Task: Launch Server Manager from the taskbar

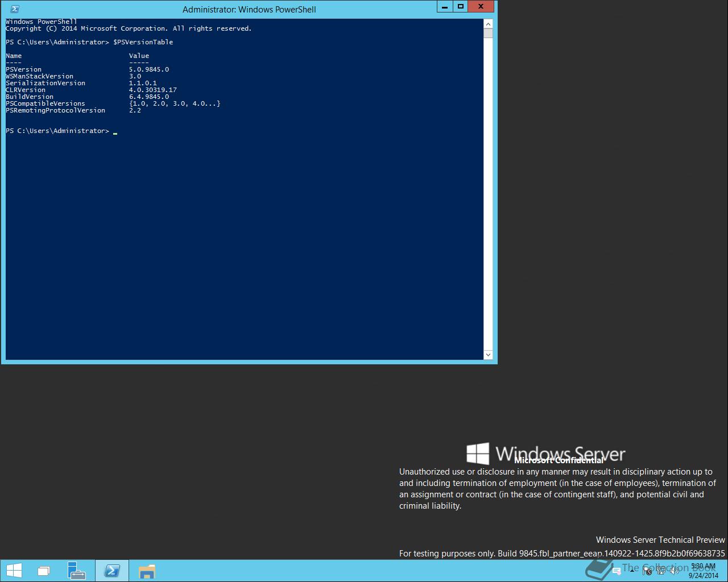Action: 76,571
